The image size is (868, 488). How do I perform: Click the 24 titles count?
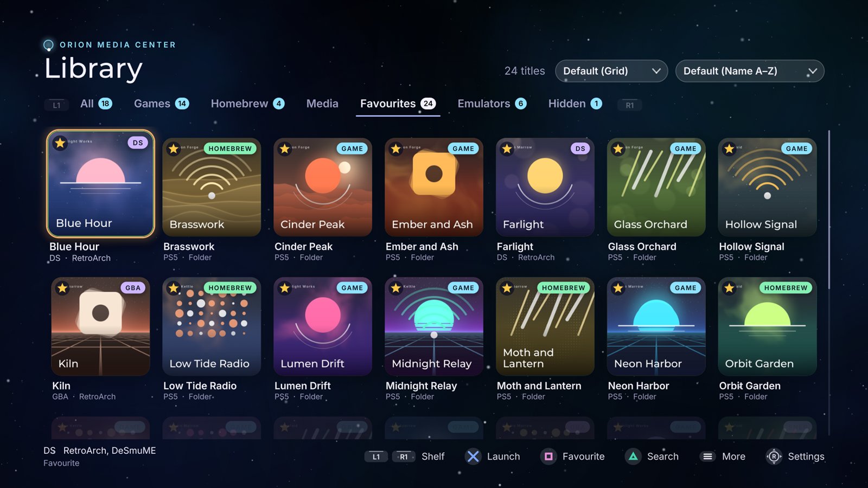point(525,71)
